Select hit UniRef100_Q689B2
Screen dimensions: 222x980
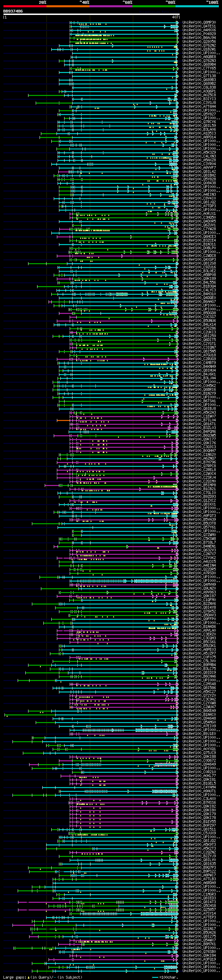(199, 84)
